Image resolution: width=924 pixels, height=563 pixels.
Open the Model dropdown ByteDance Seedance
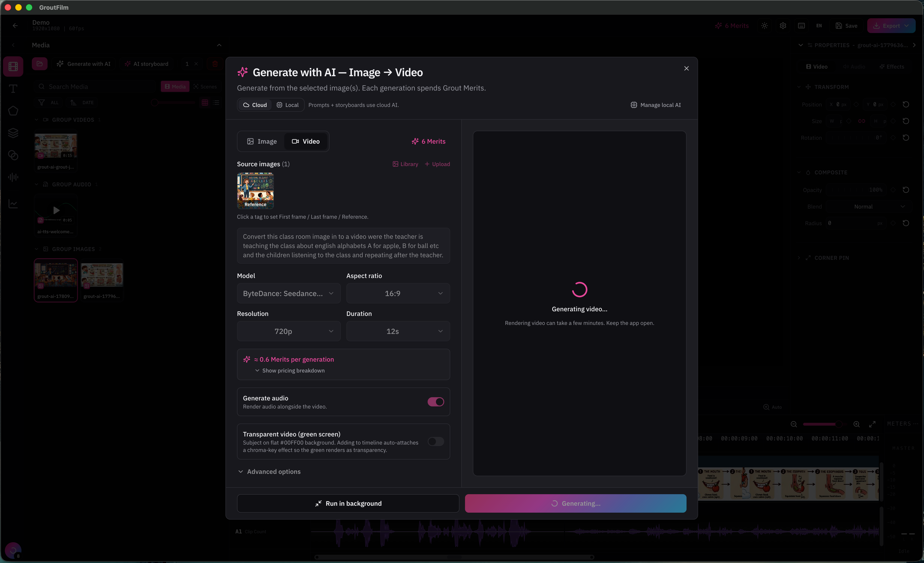pyautogui.click(x=289, y=294)
